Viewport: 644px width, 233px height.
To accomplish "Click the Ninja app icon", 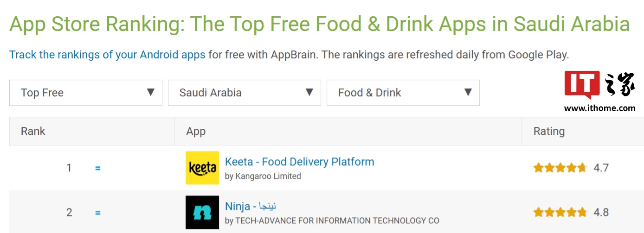I will [202, 212].
